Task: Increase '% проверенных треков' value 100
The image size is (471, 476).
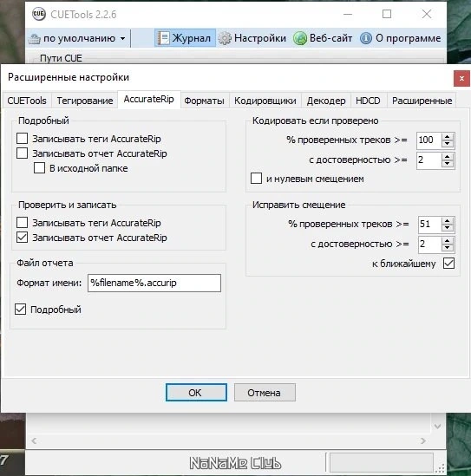Action: 448,137
